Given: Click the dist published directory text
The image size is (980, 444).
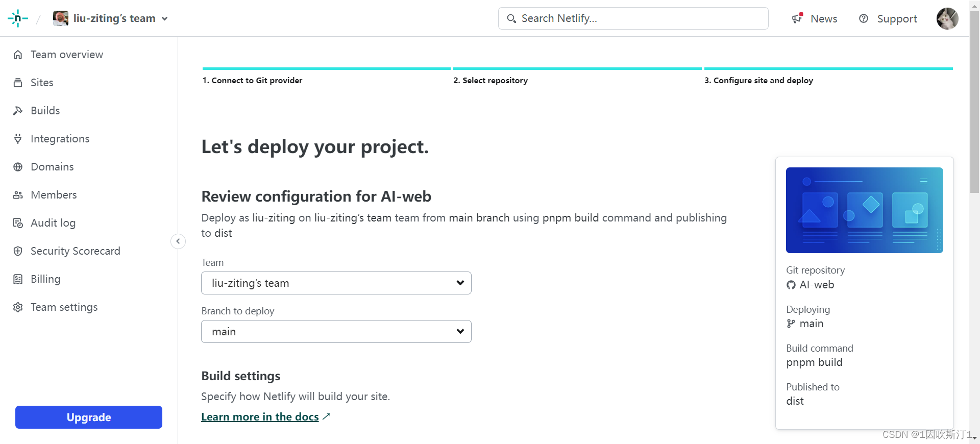Looking at the screenshot, I should tap(795, 401).
